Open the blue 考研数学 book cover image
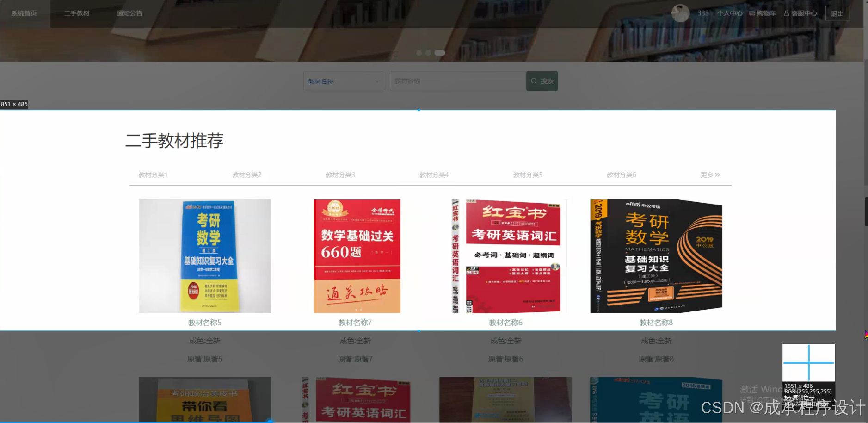The width and height of the screenshot is (868, 423). coord(205,256)
